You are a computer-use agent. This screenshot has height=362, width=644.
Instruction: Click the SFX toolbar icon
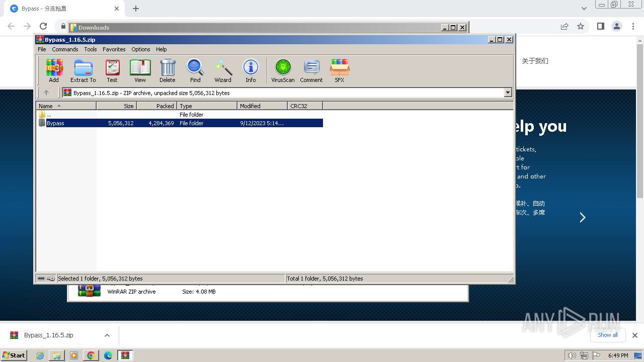[340, 70]
